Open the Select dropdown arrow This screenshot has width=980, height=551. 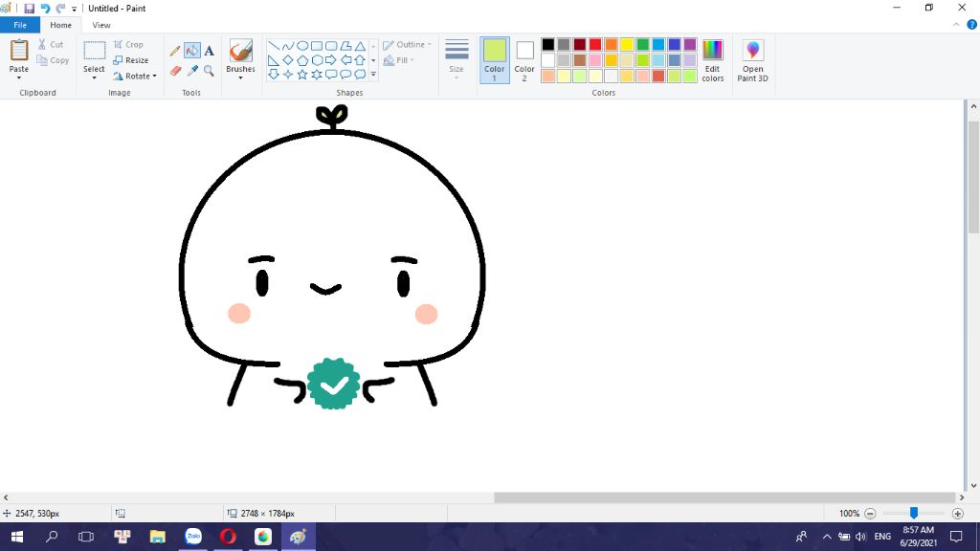pyautogui.click(x=94, y=77)
